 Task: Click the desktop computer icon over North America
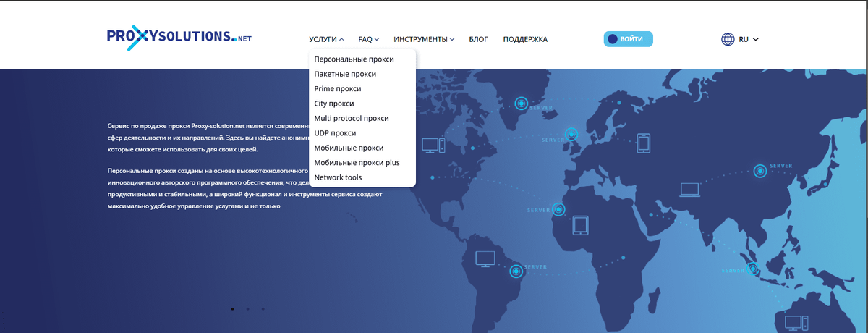[x=433, y=146]
